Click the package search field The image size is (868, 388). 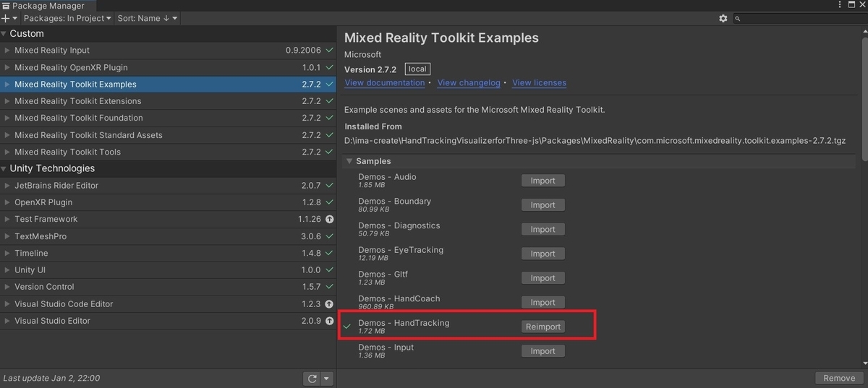[x=799, y=18]
